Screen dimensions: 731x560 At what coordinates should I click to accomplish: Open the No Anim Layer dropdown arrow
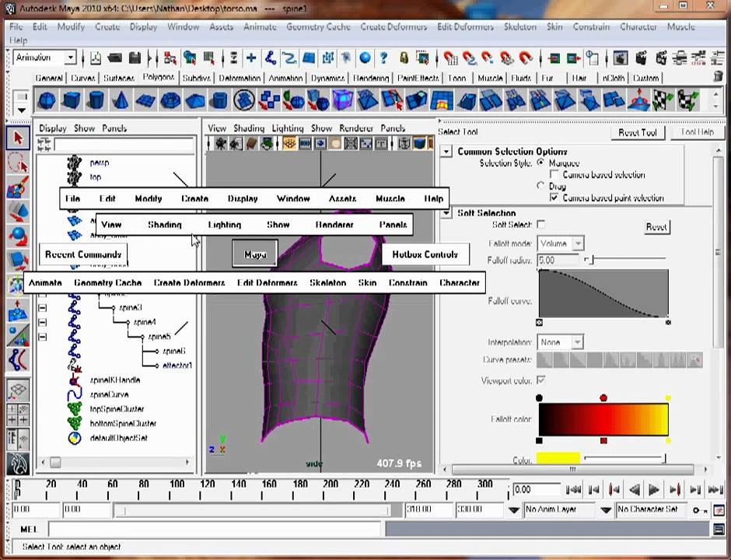(514, 510)
